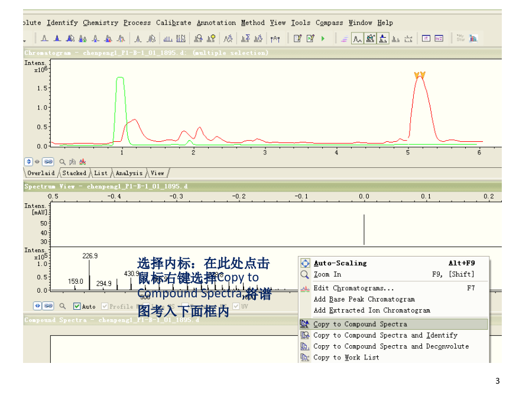This screenshot has height=399, width=532.
Task: Open the Method menu
Action: [x=253, y=22]
